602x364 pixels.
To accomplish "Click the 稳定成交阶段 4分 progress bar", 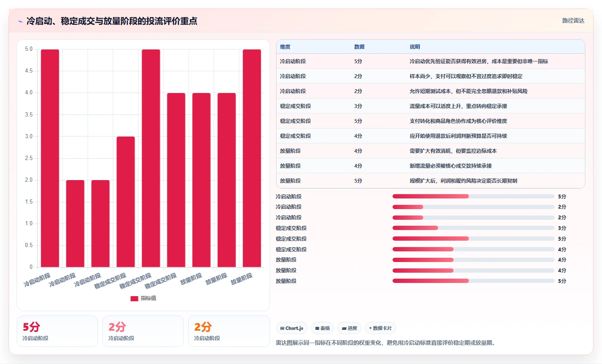I will click(473, 249).
